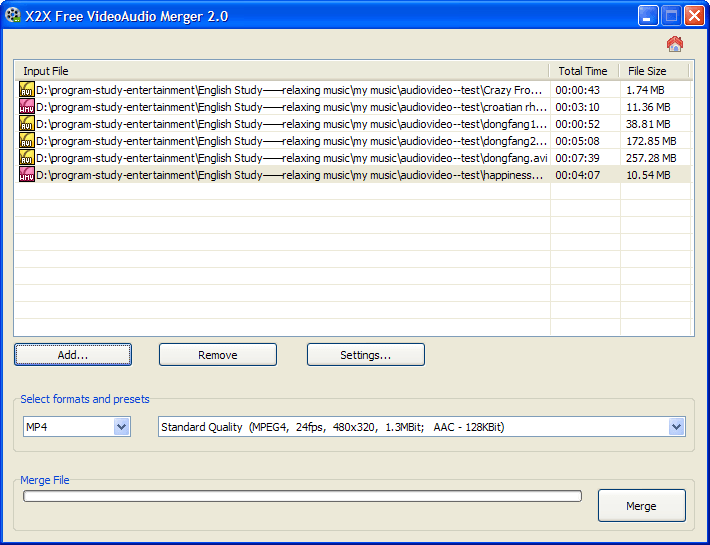Click the Remove button
The height and width of the screenshot is (545, 710).
coord(218,355)
